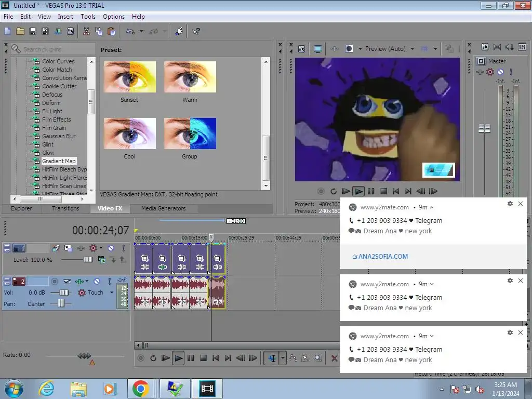
Task: Click the Track FX icon on audio track 2
Action: tap(79, 281)
